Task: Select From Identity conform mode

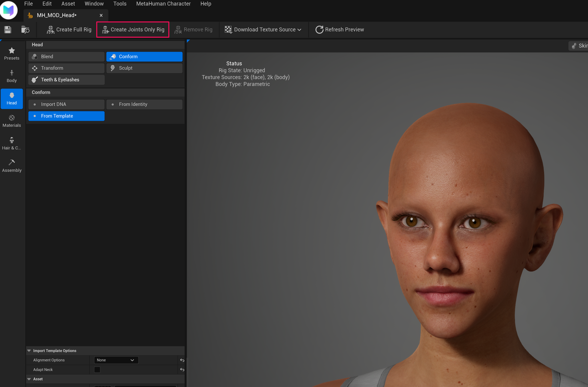Action: click(144, 104)
